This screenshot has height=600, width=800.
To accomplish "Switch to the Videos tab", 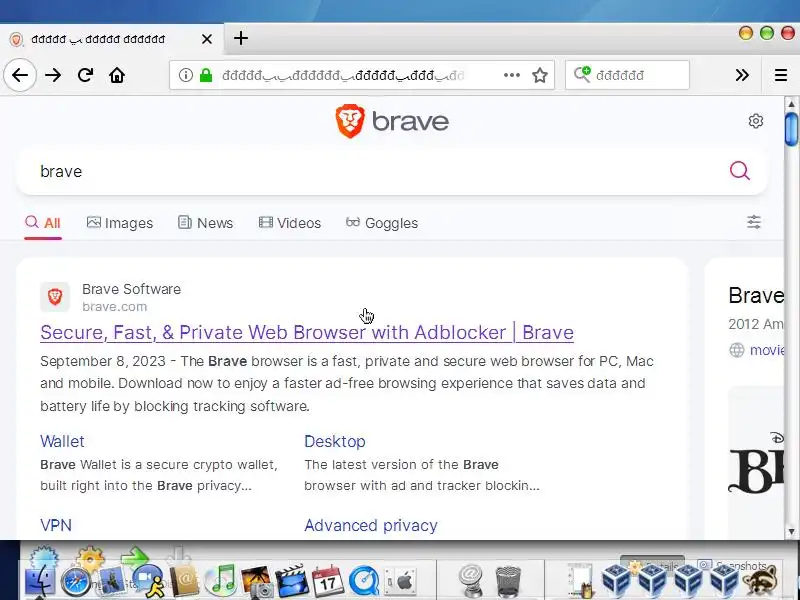I will (x=290, y=223).
